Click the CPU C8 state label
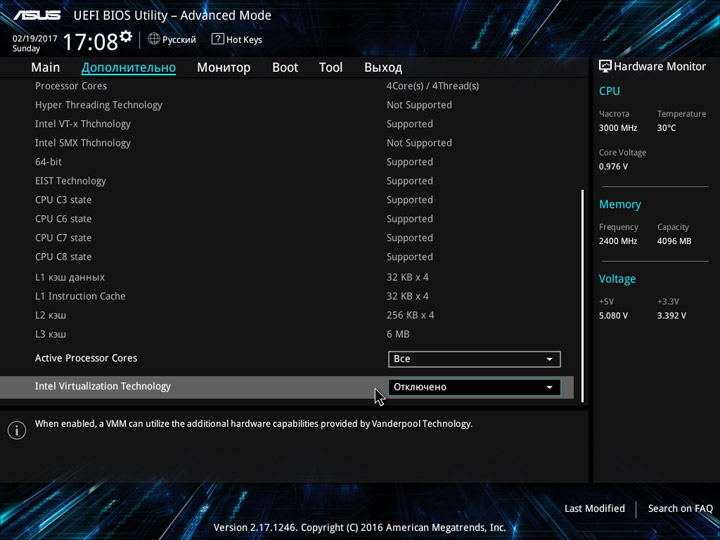 (63, 257)
